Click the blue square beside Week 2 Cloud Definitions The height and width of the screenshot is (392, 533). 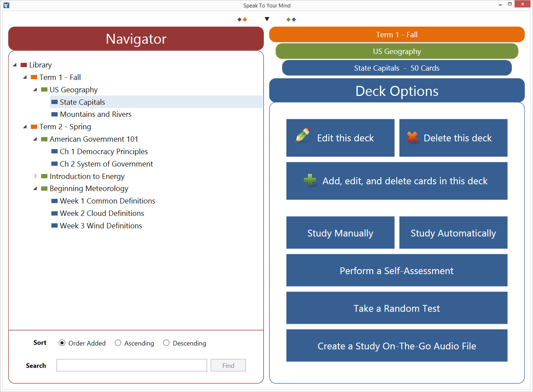[x=54, y=213]
